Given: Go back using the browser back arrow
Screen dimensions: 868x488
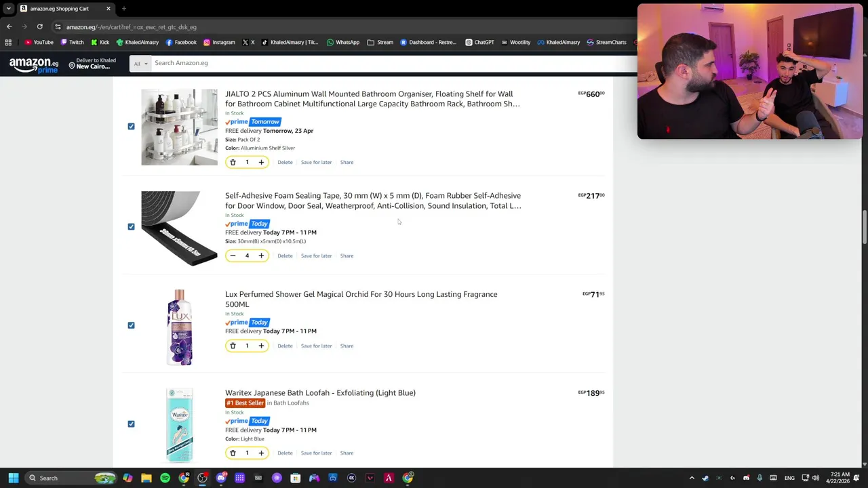Looking at the screenshot, I should pos(9,27).
